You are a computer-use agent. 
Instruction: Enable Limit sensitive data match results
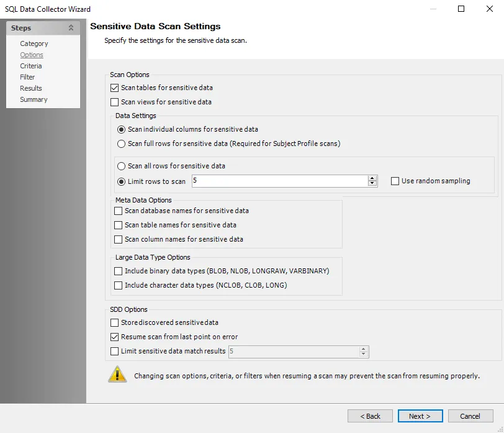coord(114,351)
